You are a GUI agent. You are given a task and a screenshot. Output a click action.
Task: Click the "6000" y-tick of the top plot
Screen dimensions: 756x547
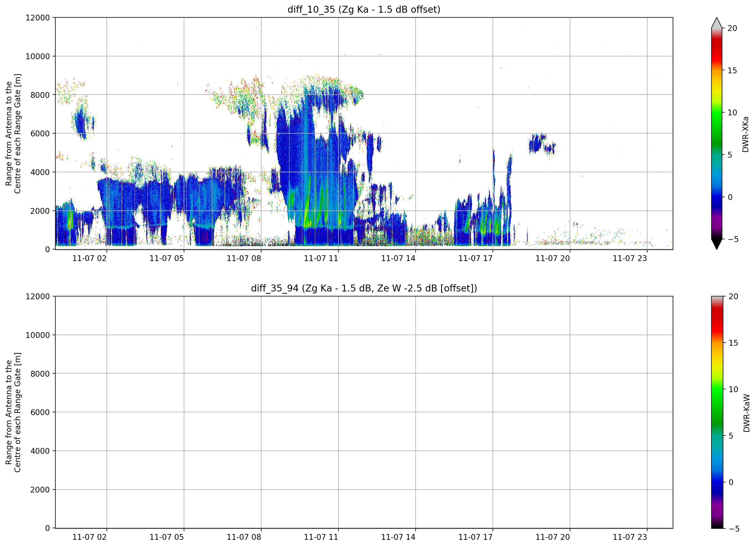(x=40, y=134)
